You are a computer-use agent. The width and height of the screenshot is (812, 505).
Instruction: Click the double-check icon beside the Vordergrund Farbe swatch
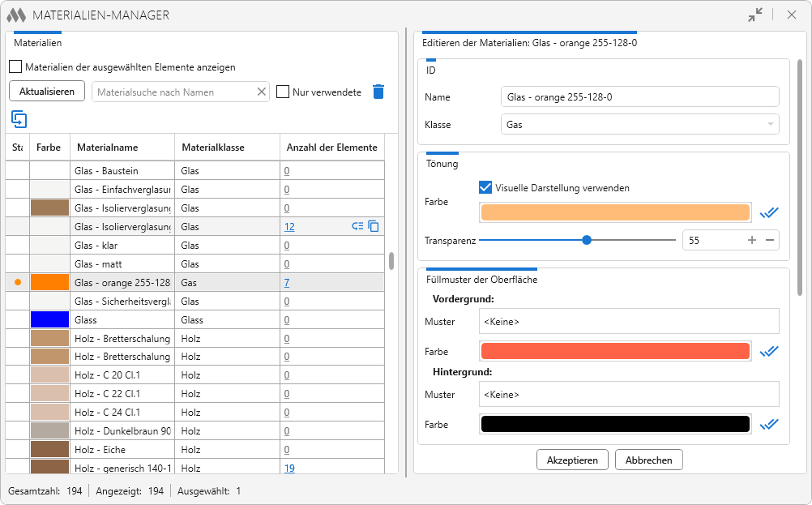(769, 352)
